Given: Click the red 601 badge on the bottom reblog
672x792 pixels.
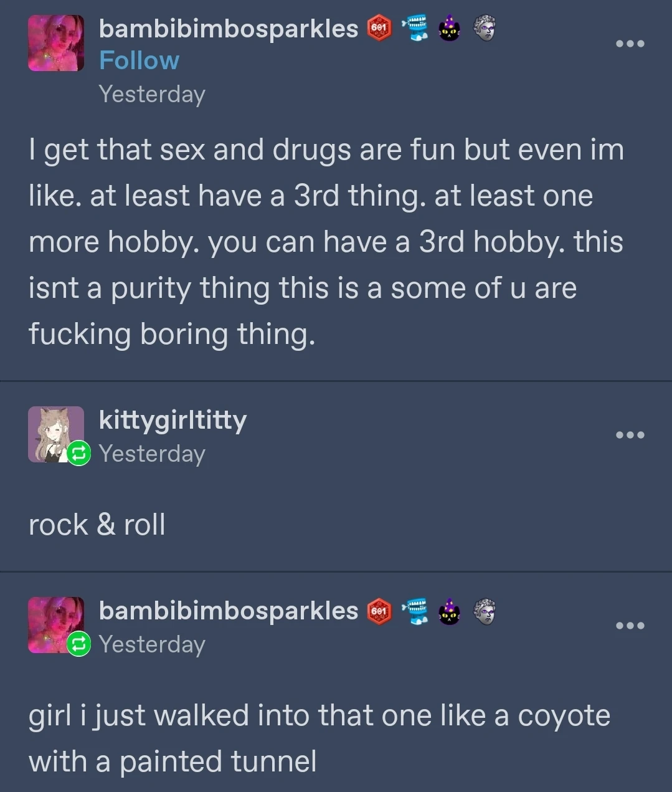Looking at the screenshot, I should 379,611.
